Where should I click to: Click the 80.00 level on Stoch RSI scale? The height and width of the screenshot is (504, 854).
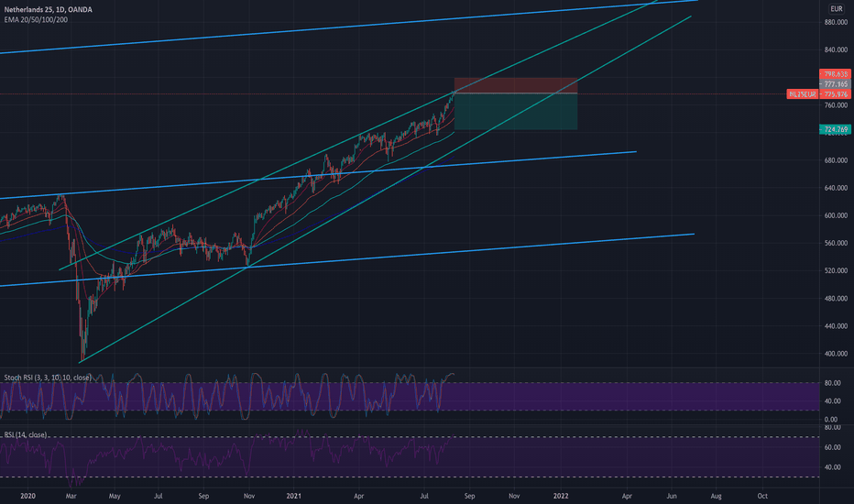831,383
